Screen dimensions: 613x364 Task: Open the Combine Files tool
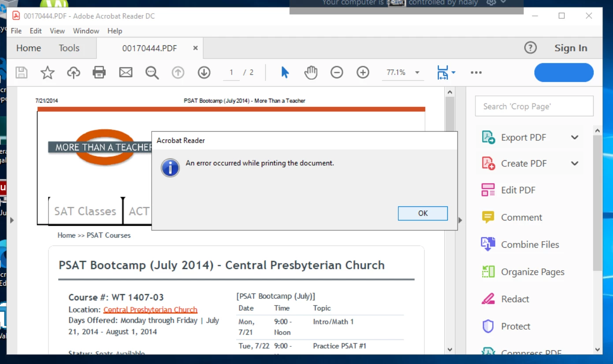click(520, 245)
